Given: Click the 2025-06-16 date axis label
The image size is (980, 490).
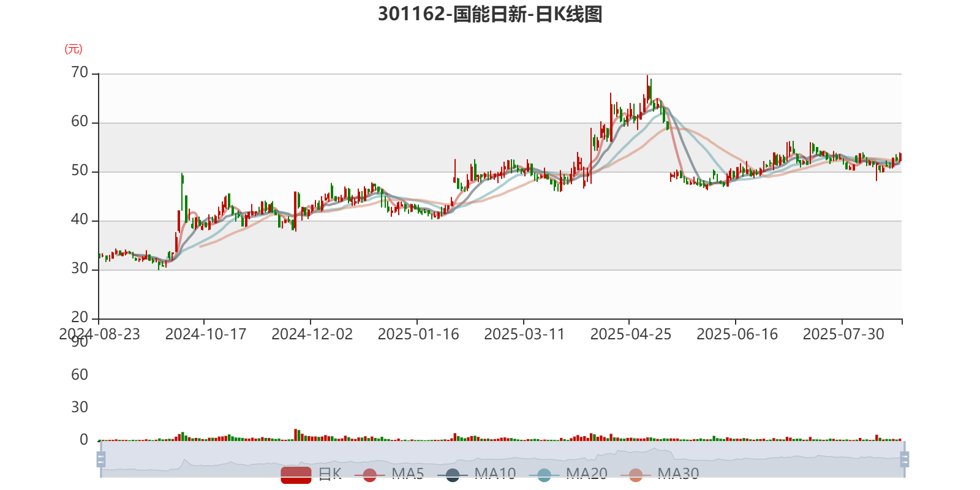Looking at the screenshot, I should click(x=737, y=334).
